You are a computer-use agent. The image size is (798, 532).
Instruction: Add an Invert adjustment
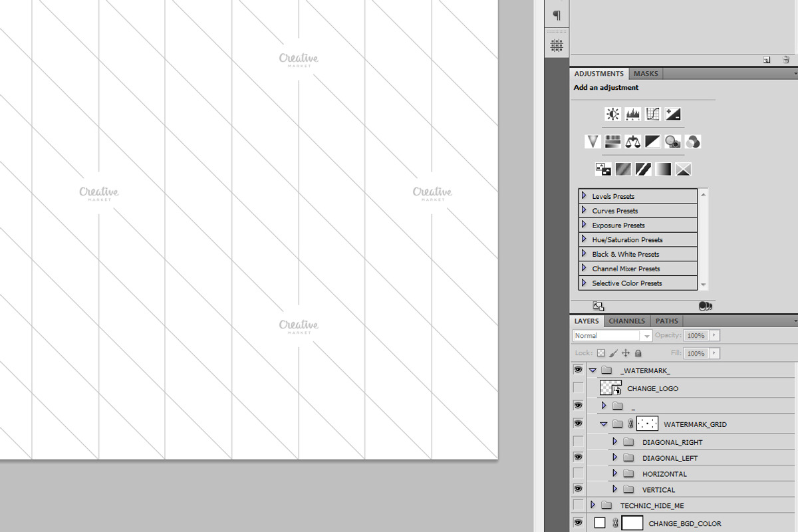[603, 170]
